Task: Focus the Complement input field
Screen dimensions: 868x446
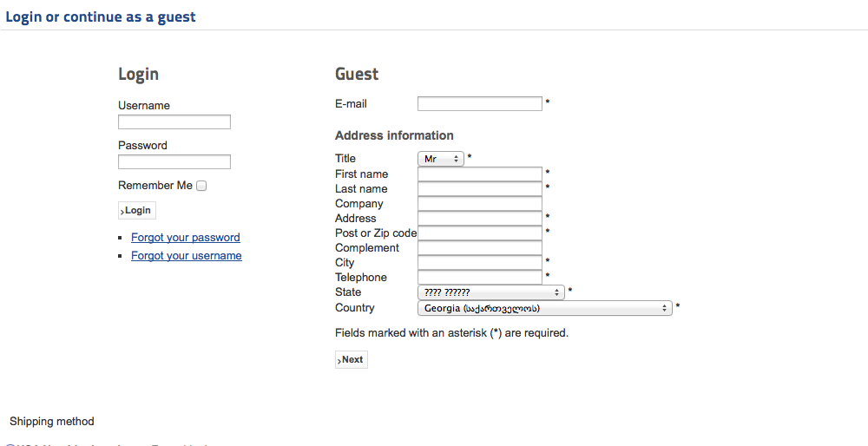Action: [480, 248]
